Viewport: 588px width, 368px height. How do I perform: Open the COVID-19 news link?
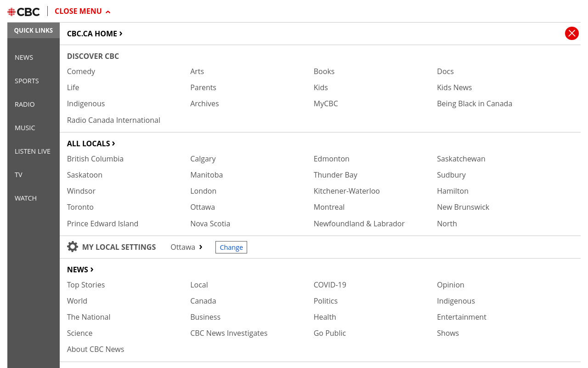pyautogui.click(x=330, y=285)
